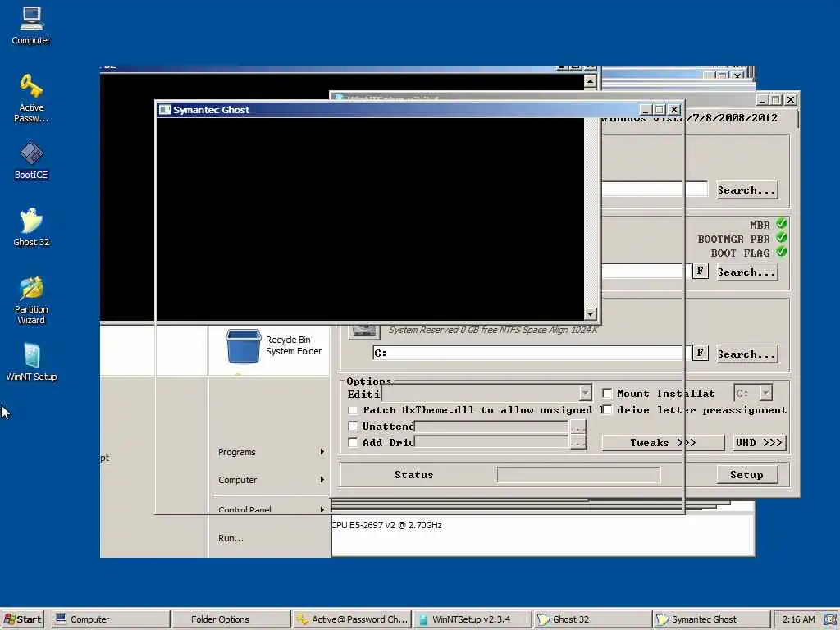Switch to Folder Options taskbar button
This screenshot has width=840, height=630.
tap(231, 619)
